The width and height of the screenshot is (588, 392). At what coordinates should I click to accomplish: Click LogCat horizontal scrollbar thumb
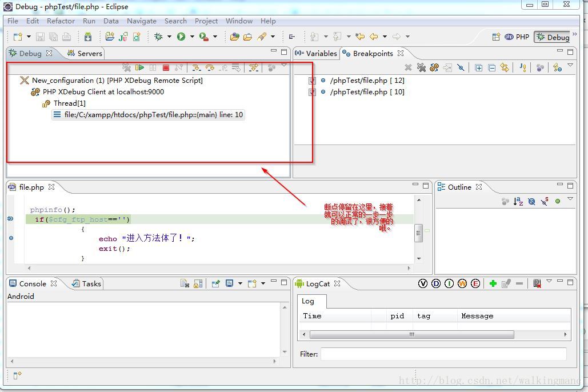tap(412, 334)
